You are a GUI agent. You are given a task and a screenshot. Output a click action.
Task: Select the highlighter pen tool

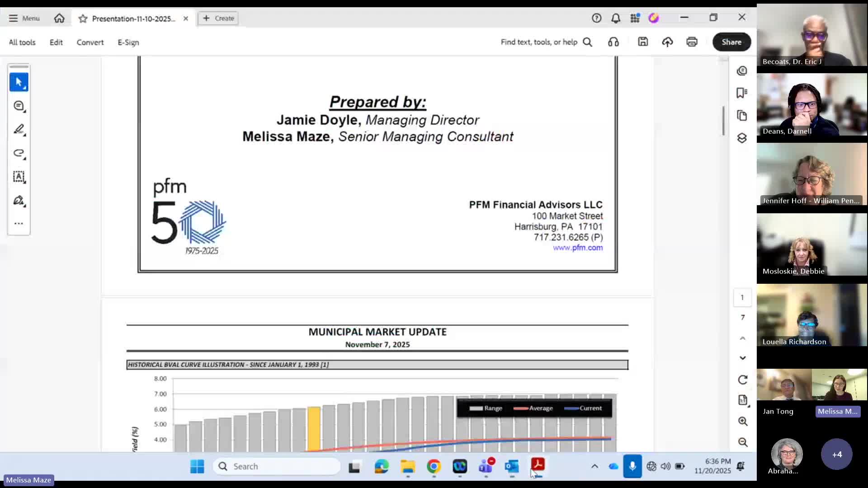(x=19, y=130)
